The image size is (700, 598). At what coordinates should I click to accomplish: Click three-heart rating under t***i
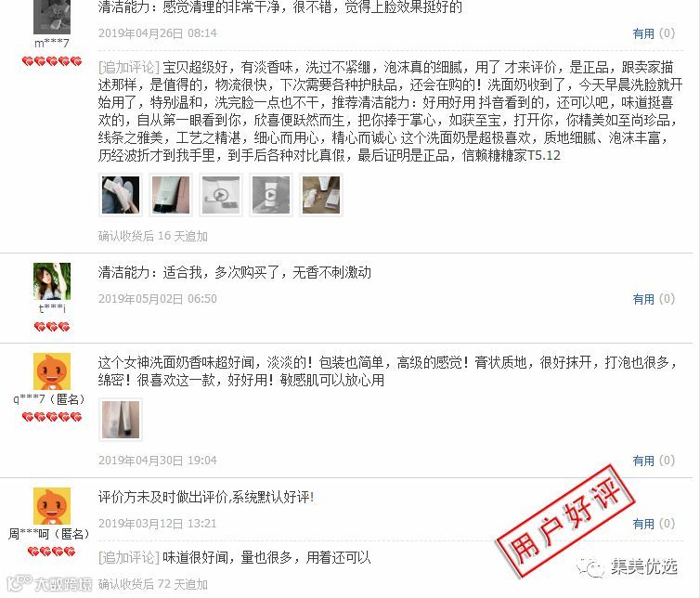pos(52,328)
